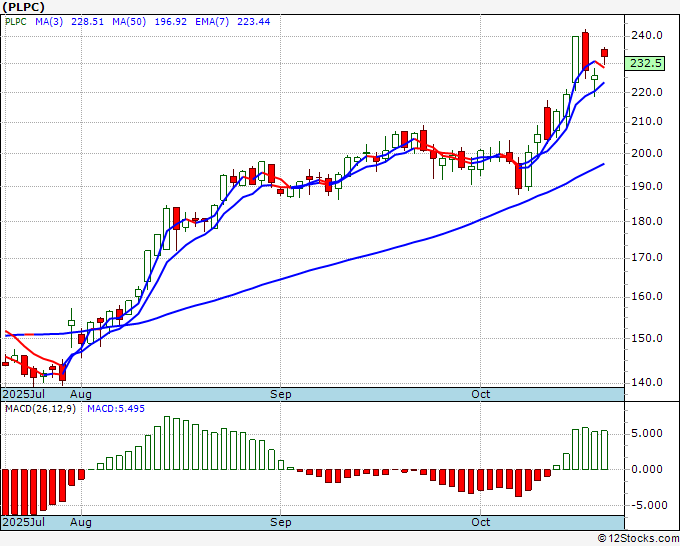
Task: Click the 150.0 price axis label
Action: [x=646, y=338]
